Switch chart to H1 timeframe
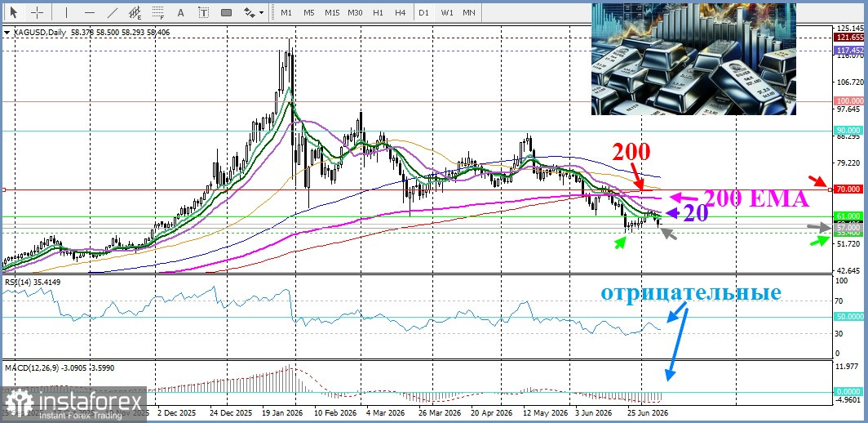The image size is (868, 423). point(378,12)
